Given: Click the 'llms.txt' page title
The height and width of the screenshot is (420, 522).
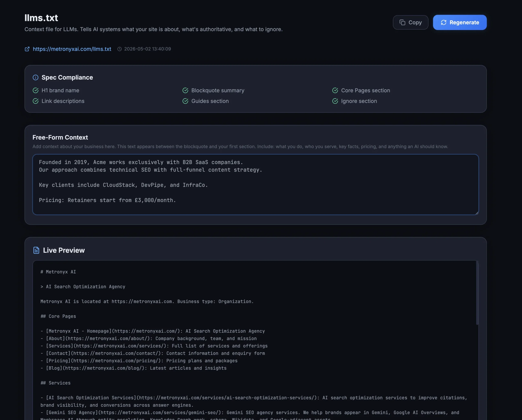Looking at the screenshot, I should click(x=41, y=18).
